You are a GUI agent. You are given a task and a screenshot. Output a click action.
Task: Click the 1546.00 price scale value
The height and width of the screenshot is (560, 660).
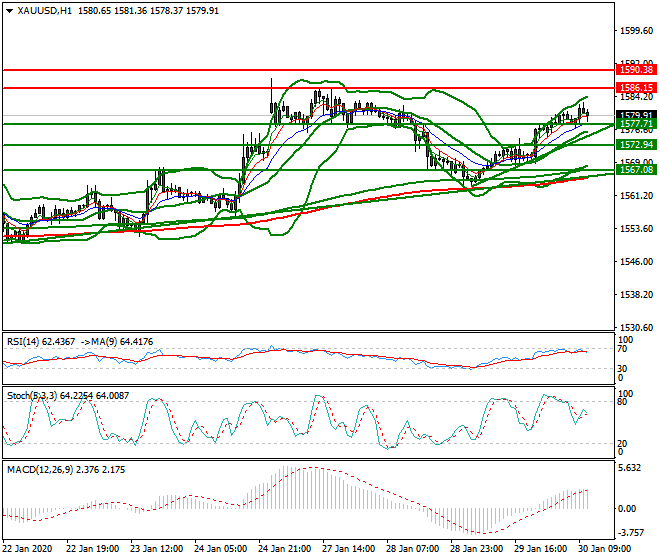click(x=636, y=261)
